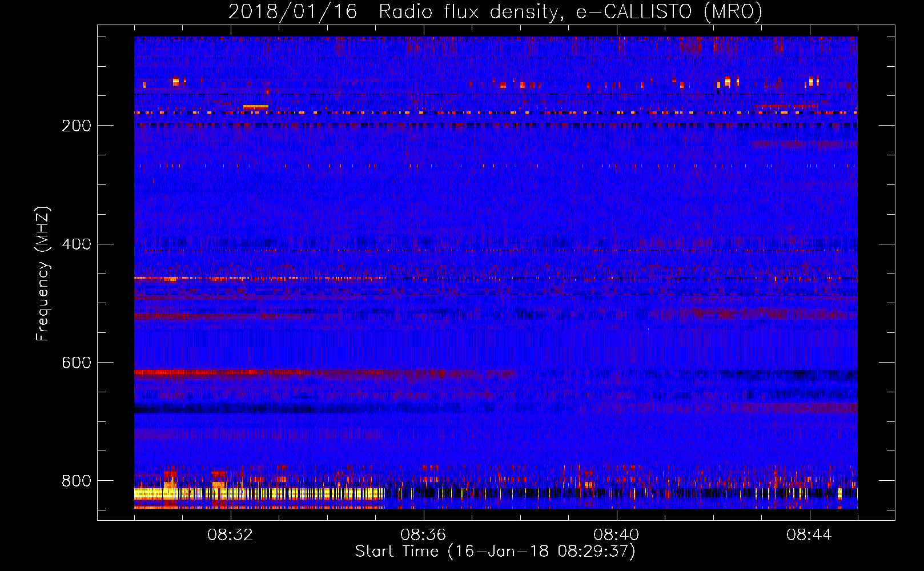This screenshot has width=924, height=571.
Task: Click the bright yellow band near 820 MHz
Action: click(259, 493)
